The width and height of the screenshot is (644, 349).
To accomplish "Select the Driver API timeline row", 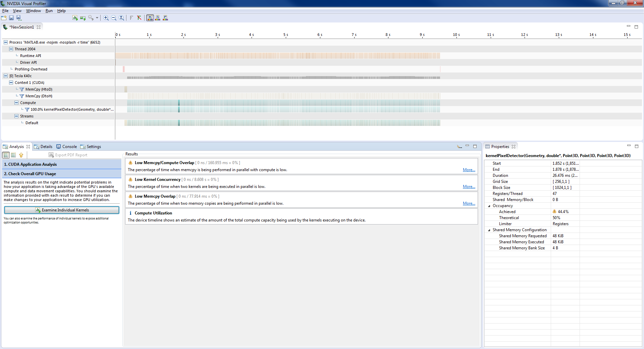I will click(x=29, y=62).
